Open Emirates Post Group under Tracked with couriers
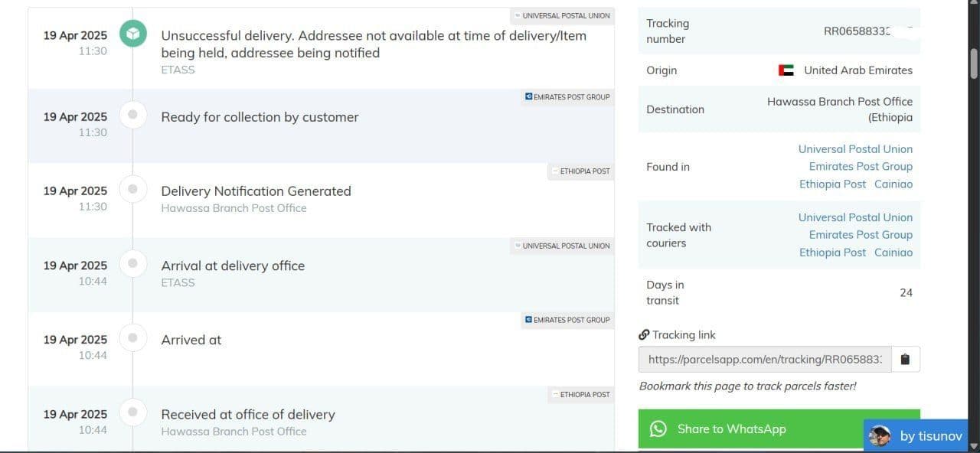Image resolution: width=980 pixels, height=453 pixels. (x=861, y=235)
